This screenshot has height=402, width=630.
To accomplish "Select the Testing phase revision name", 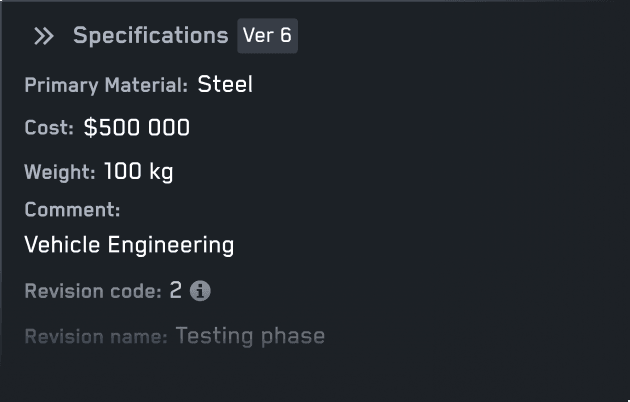I will coord(250,336).
